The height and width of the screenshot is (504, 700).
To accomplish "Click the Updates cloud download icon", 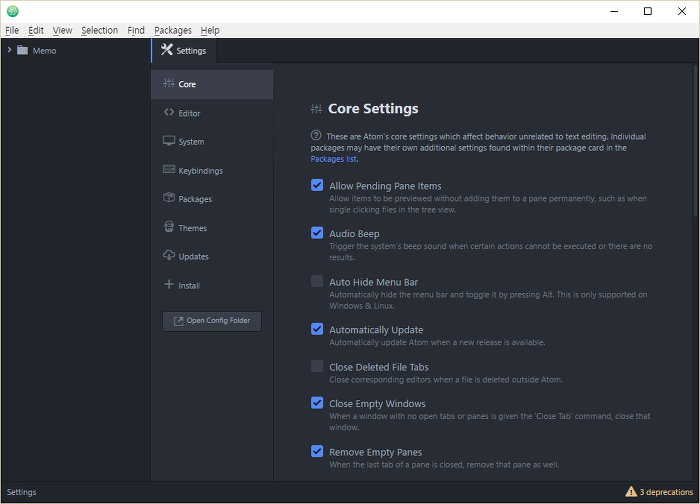I will [169, 255].
